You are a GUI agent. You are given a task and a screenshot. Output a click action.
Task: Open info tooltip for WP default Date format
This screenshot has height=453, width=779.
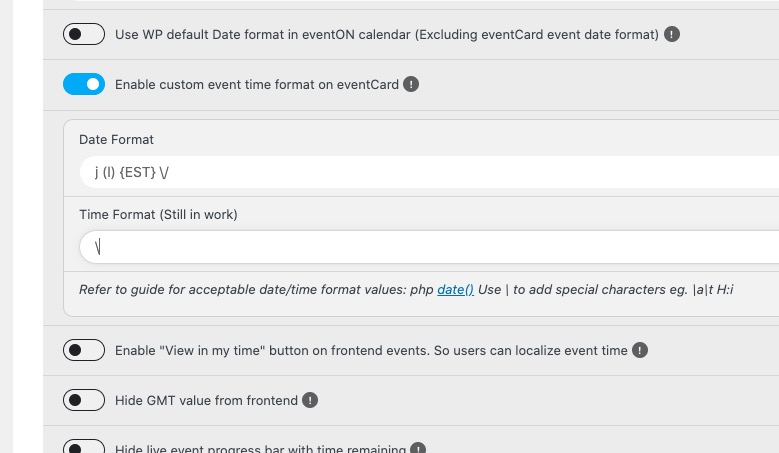672,34
